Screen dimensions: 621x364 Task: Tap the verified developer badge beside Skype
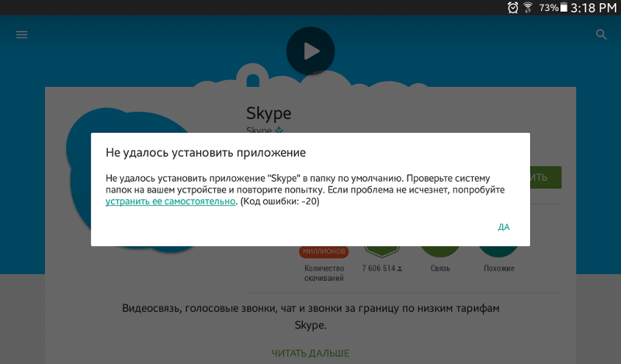click(279, 130)
